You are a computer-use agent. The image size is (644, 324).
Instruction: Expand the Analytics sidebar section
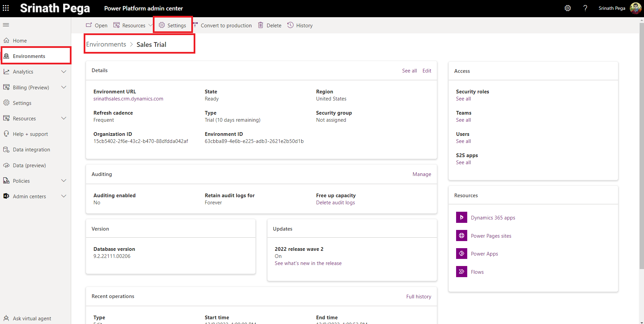point(63,72)
